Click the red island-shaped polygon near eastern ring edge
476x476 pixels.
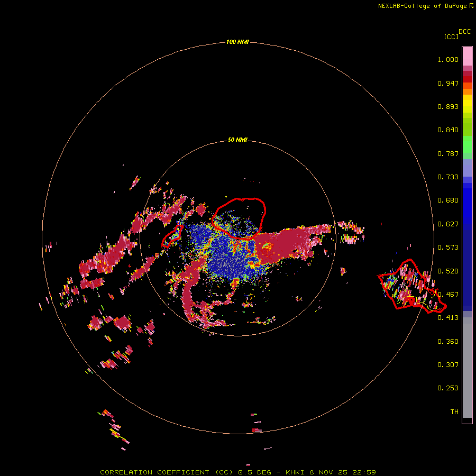point(412,286)
